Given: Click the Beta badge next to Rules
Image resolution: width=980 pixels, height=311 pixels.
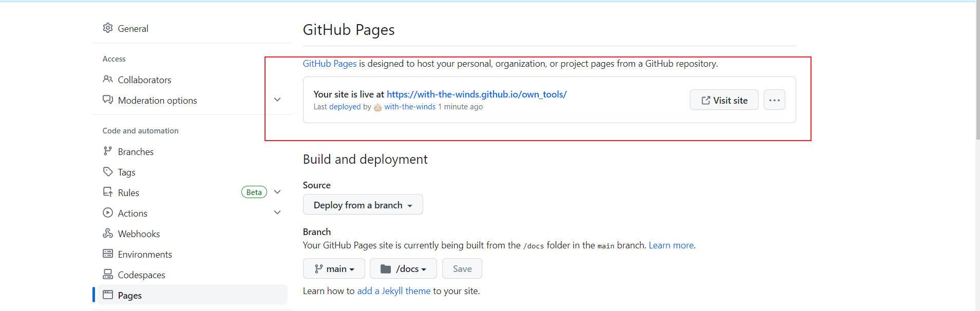Looking at the screenshot, I should [x=254, y=192].
